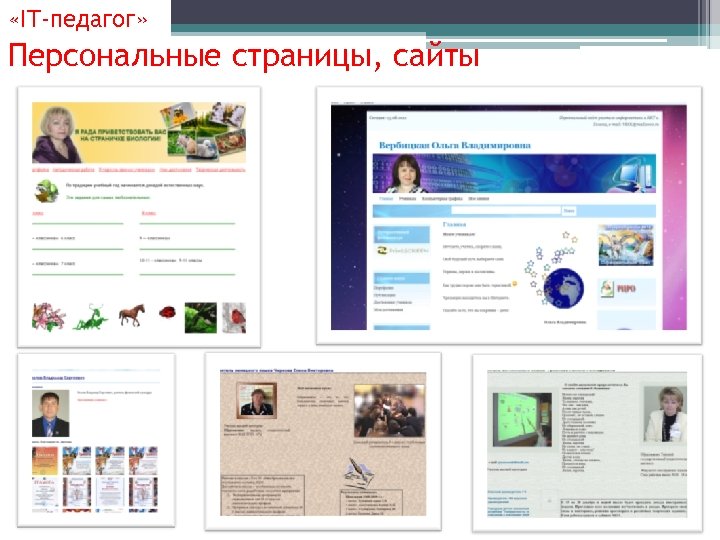Open the Вербицкая Ольга Владимировна site screenshot
The image size is (720, 540).
(509, 215)
